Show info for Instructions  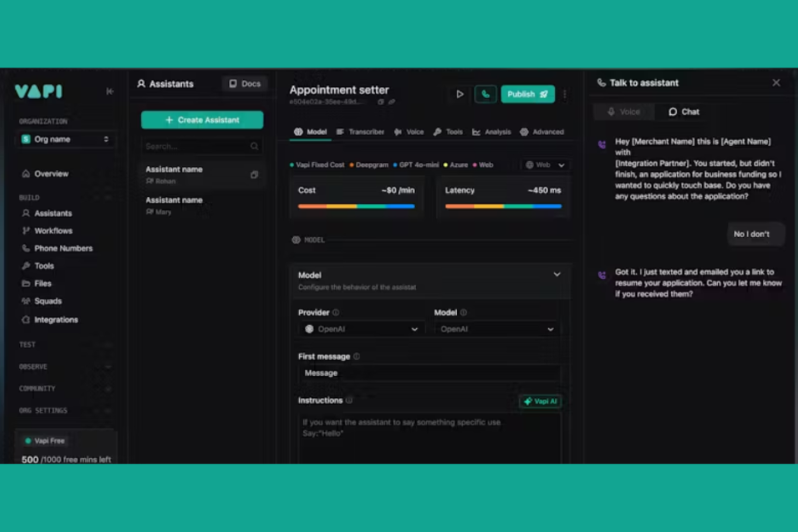349,400
